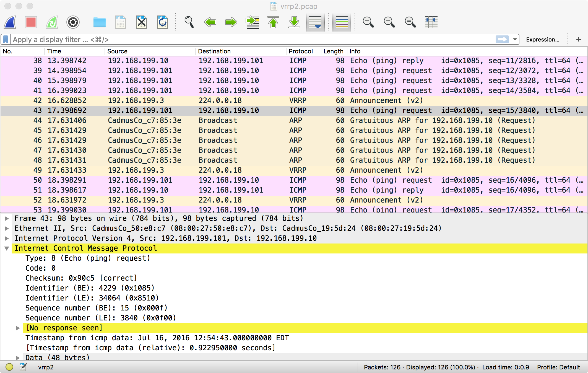Expand the No response seen item
The width and height of the screenshot is (588, 373).
(x=18, y=328)
